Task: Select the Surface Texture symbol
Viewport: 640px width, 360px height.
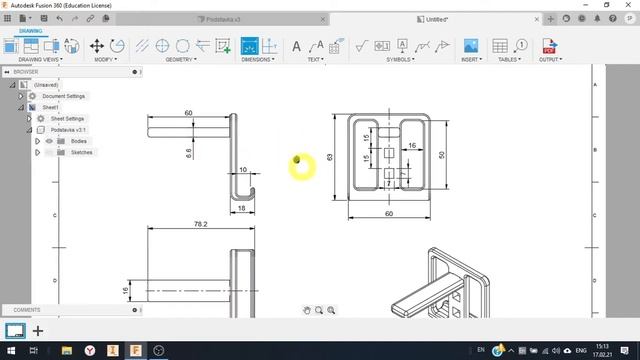Action: 362,46
